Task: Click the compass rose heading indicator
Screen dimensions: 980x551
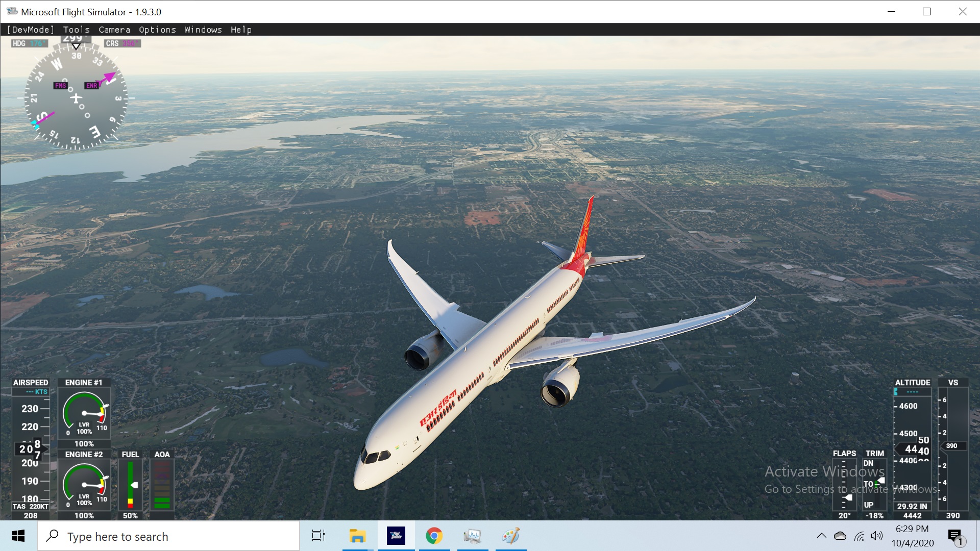Action: 76,97
